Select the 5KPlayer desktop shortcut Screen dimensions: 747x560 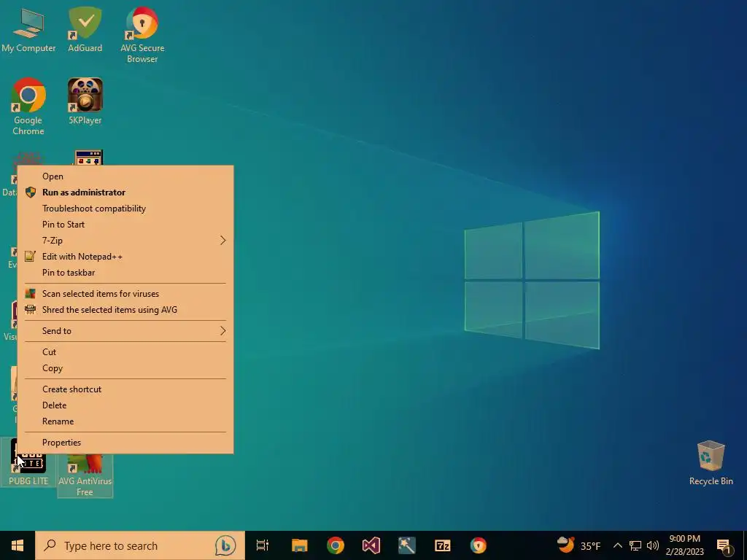pyautogui.click(x=85, y=101)
